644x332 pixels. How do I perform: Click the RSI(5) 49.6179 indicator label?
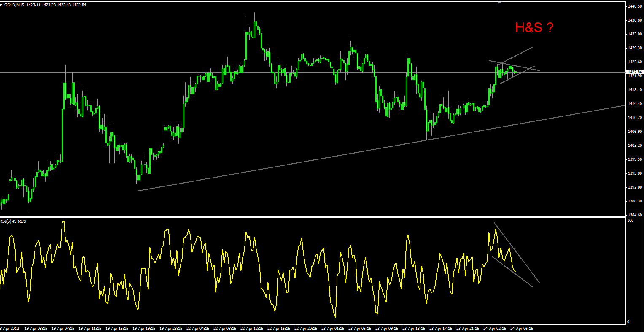point(13,221)
